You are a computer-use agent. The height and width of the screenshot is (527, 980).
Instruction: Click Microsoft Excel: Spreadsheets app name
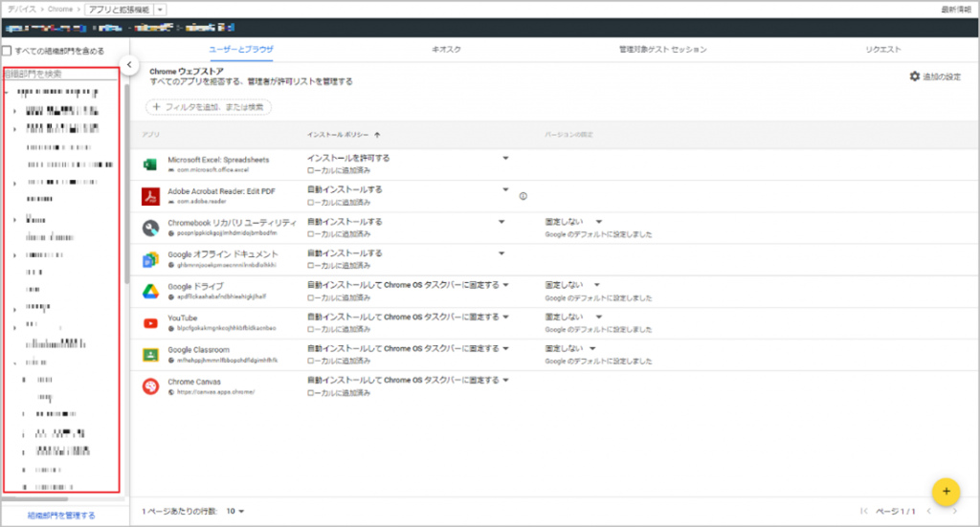[x=218, y=160]
